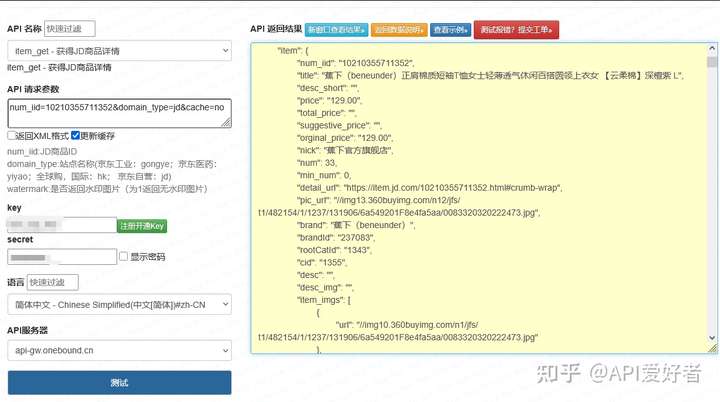Click the result box scroll up arrow

pyautogui.click(x=712, y=48)
